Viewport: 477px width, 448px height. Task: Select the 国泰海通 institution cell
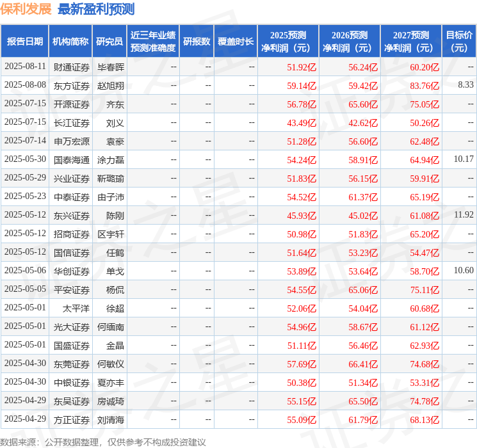click(72, 160)
